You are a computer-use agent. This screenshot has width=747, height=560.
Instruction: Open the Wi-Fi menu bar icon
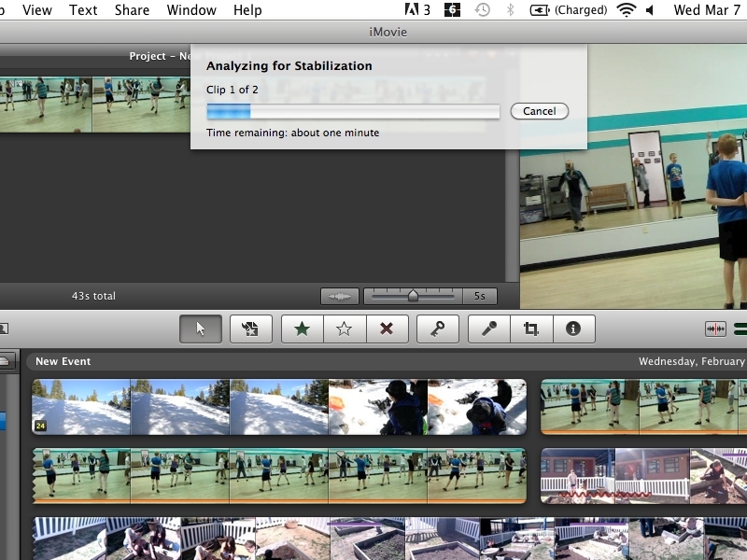[626, 10]
